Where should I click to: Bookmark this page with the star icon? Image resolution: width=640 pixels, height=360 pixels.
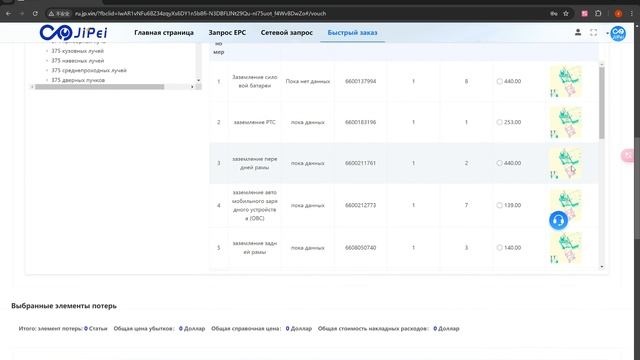tap(566, 13)
